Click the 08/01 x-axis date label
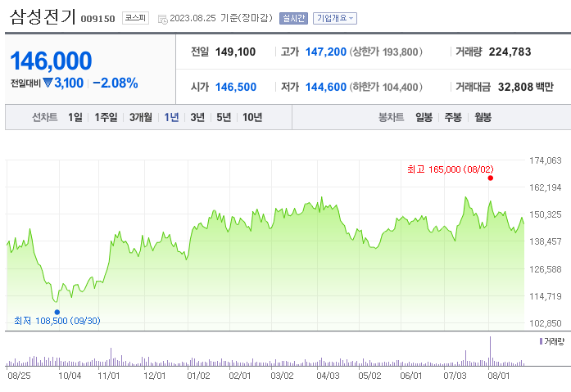 coord(499,376)
